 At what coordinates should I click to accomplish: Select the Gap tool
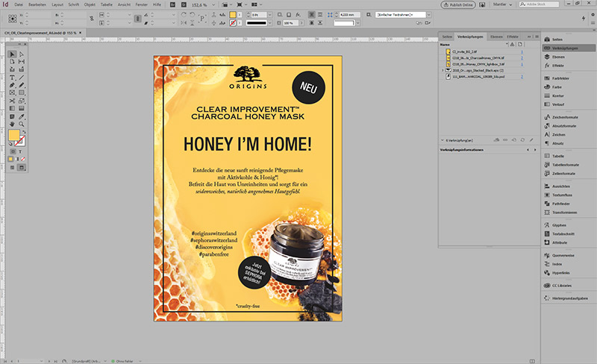tap(22, 62)
